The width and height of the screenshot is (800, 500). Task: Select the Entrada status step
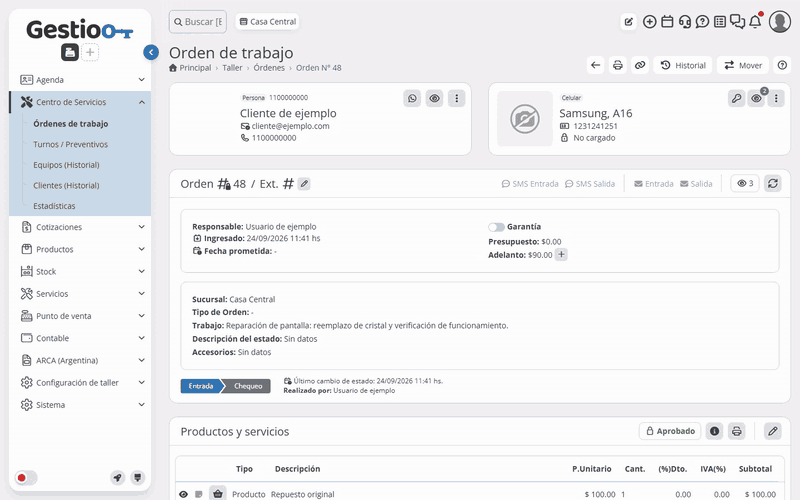[x=201, y=386]
